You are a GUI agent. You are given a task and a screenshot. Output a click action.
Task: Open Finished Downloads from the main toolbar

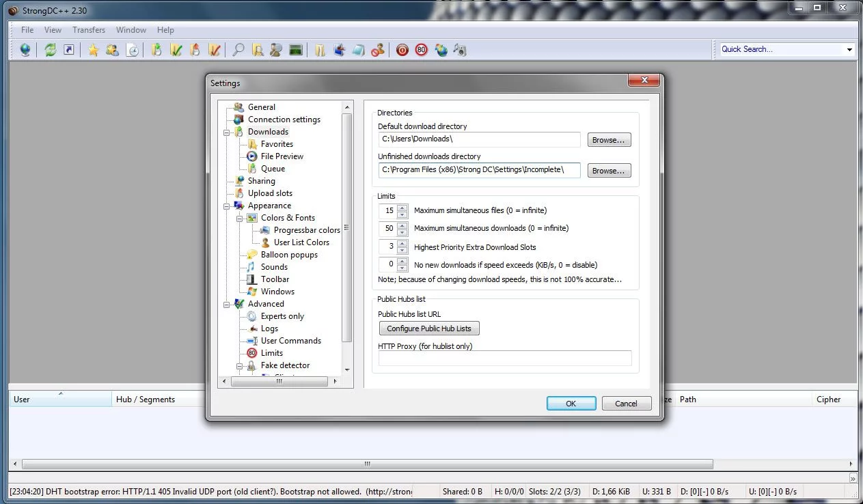pyautogui.click(x=176, y=50)
